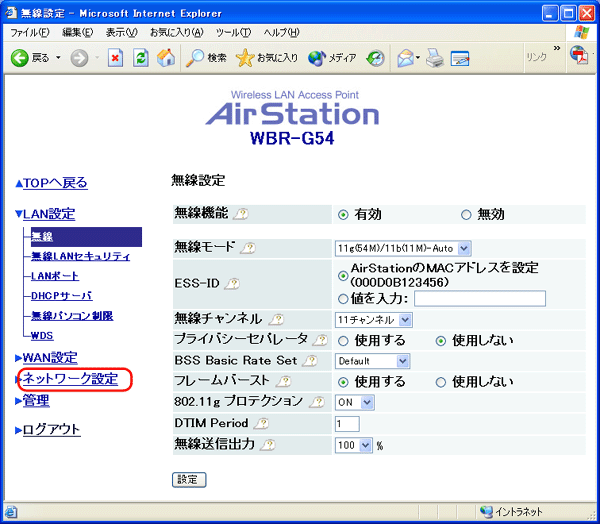Viewport: 600px width, 524px height.
Task: Open help icon next to 無線チャンネル
Action: click(277, 319)
